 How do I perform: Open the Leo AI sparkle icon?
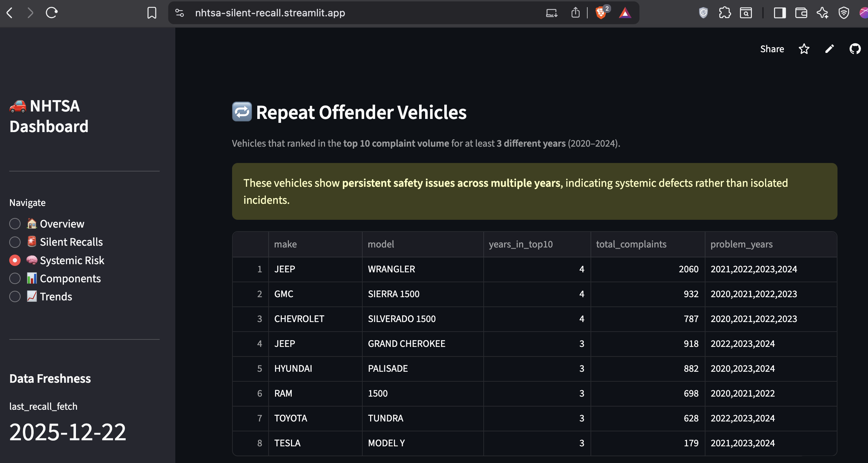823,13
